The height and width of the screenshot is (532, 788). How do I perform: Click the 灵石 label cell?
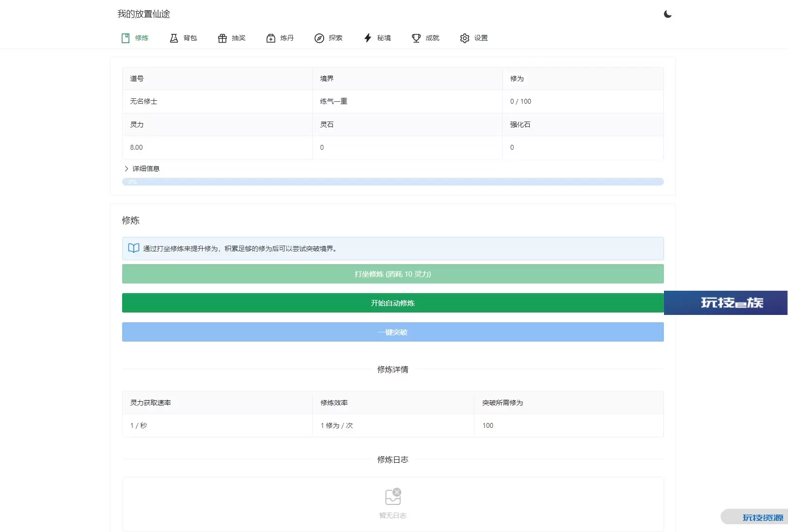(x=407, y=125)
